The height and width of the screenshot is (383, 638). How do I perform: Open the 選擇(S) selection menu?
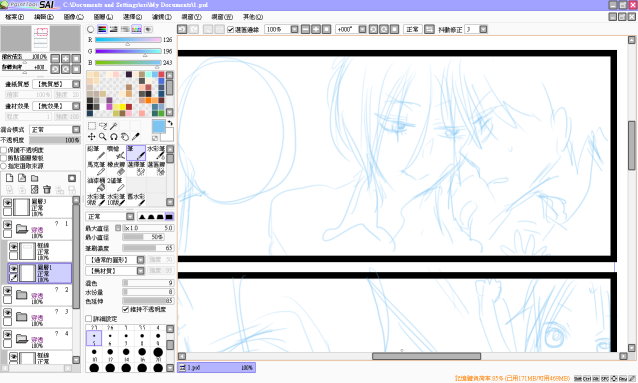tap(133, 17)
